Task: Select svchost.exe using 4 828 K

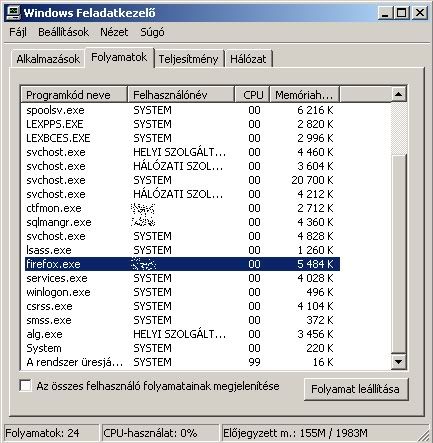Action: 182,236
